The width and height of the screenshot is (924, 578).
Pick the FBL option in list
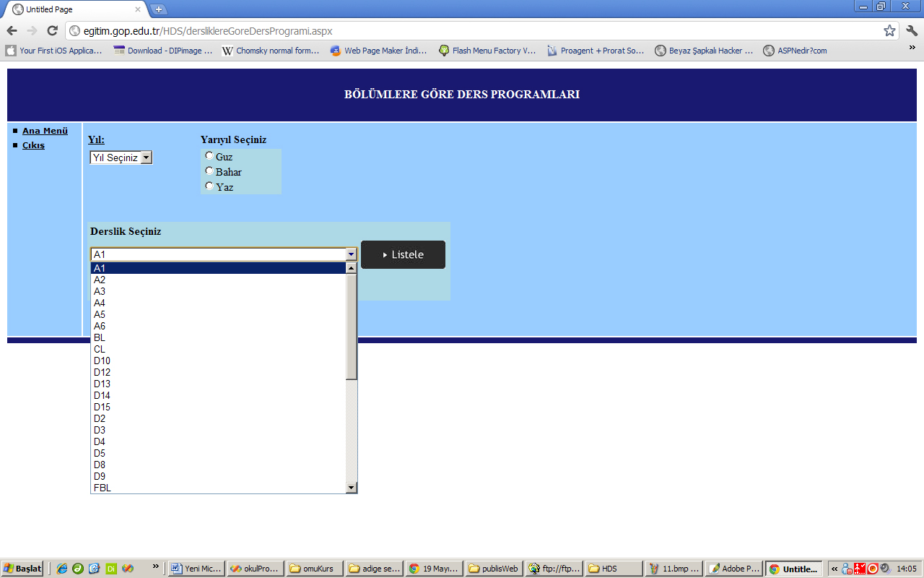click(x=102, y=488)
